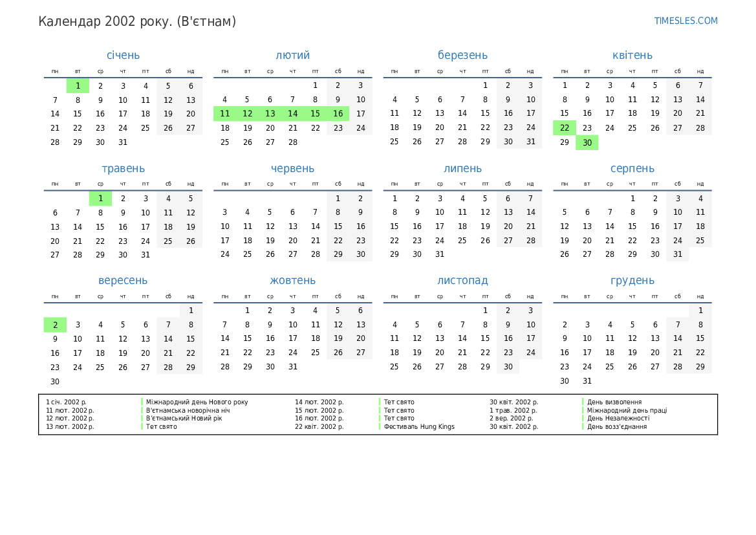Select the листопад month heading

[x=462, y=280]
